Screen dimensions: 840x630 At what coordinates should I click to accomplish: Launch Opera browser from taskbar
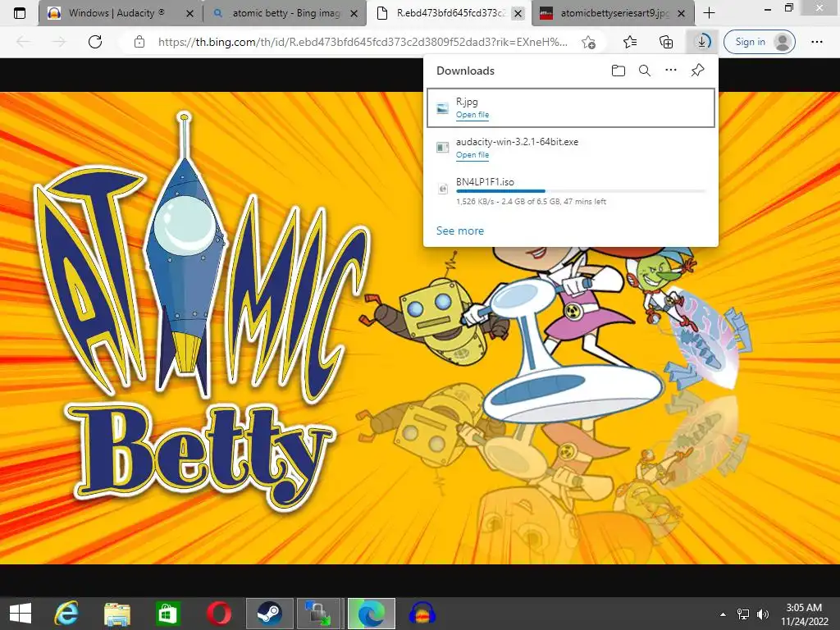pos(218,614)
